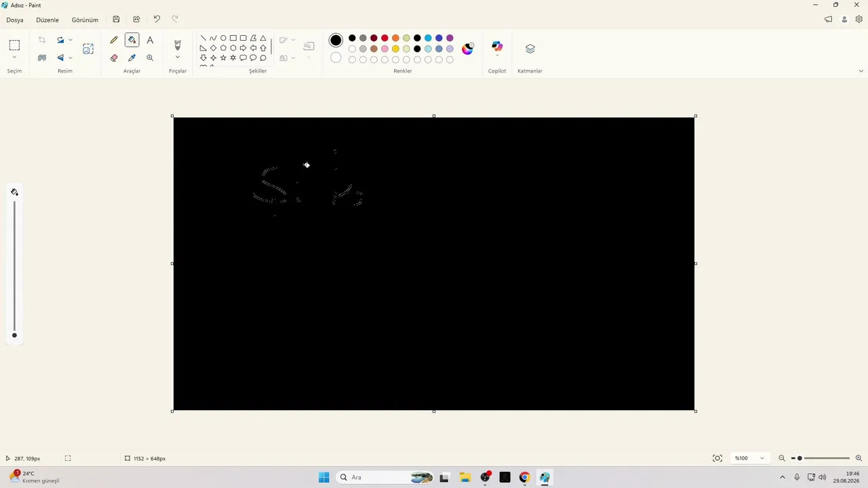Click the rectangular selection tool icon
The width and height of the screenshot is (868, 488).
tap(14, 45)
